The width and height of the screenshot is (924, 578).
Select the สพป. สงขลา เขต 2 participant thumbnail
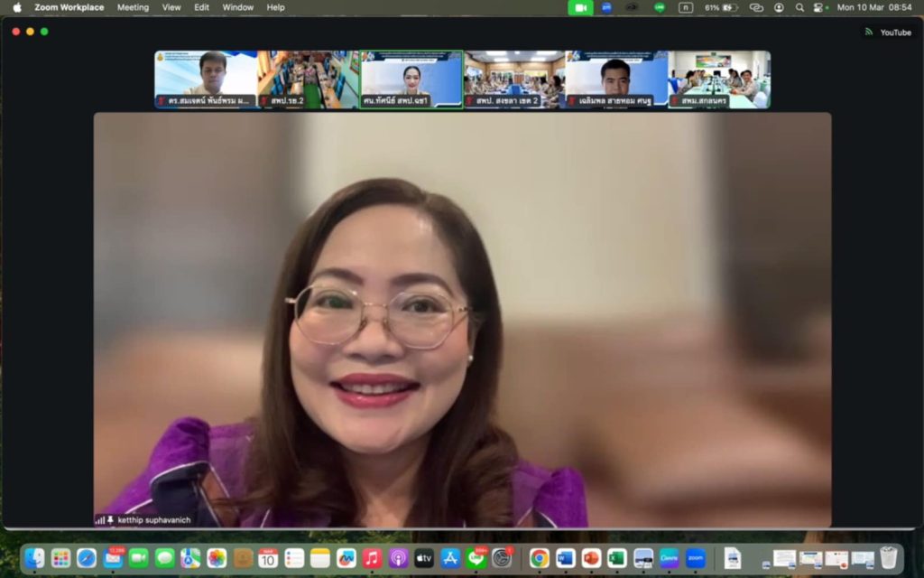513,79
